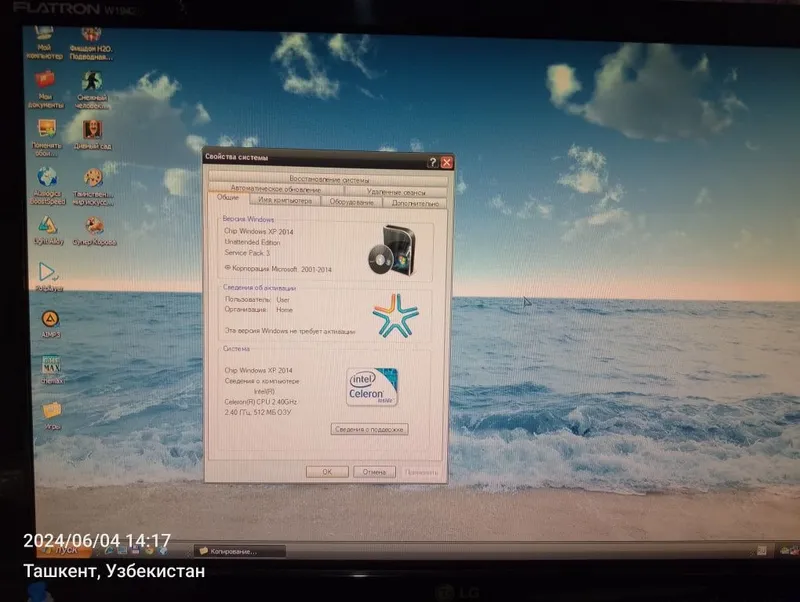The width and height of the screenshot is (800, 602).
Task: Open the Игры folder on desktop
Action: point(52,416)
